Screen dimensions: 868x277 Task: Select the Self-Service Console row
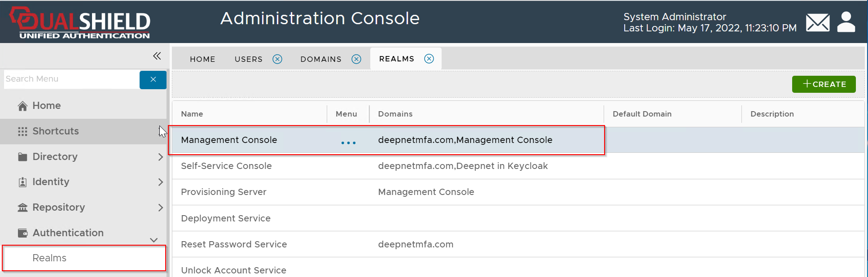tap(226, 166)
